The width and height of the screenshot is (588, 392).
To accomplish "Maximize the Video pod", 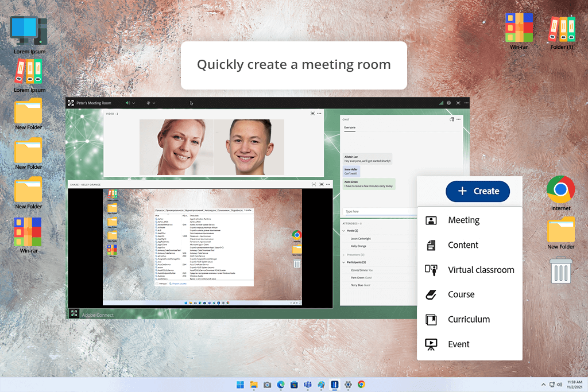I will point(312,113).
